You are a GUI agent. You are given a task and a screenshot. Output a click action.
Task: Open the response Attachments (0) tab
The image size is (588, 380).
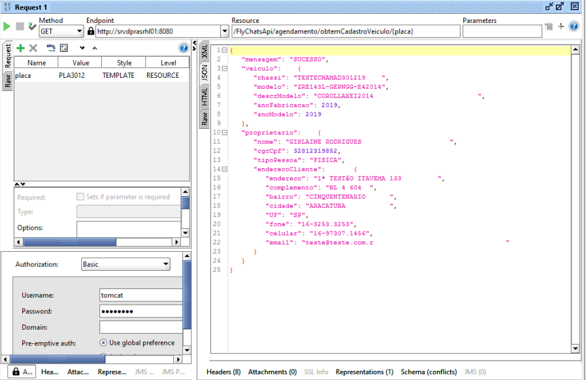point(272,371)
